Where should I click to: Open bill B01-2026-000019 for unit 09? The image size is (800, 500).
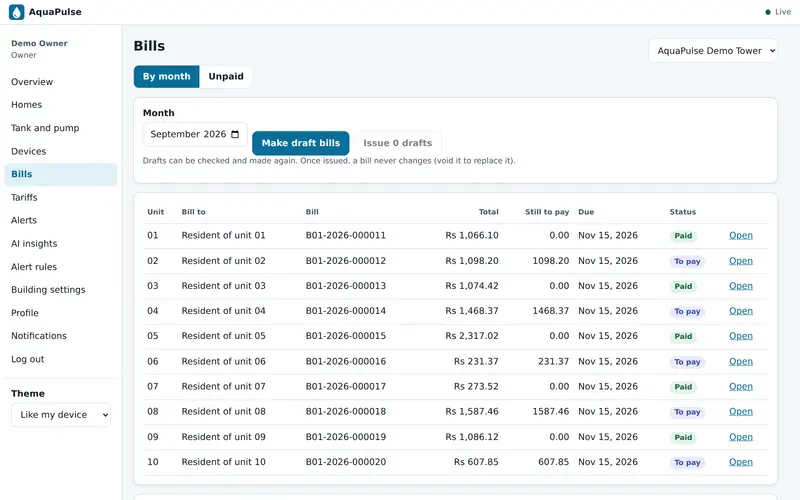(x=740, y=437)
